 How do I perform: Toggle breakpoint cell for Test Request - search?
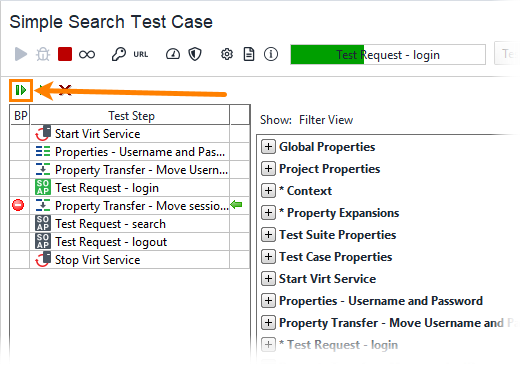pyautogui.click(x=20, y=224)
